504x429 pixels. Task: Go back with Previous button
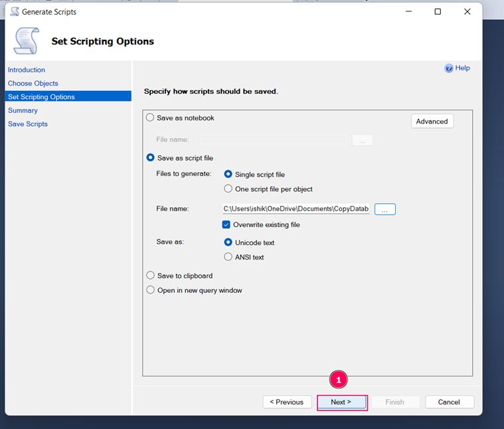[287, 402]
